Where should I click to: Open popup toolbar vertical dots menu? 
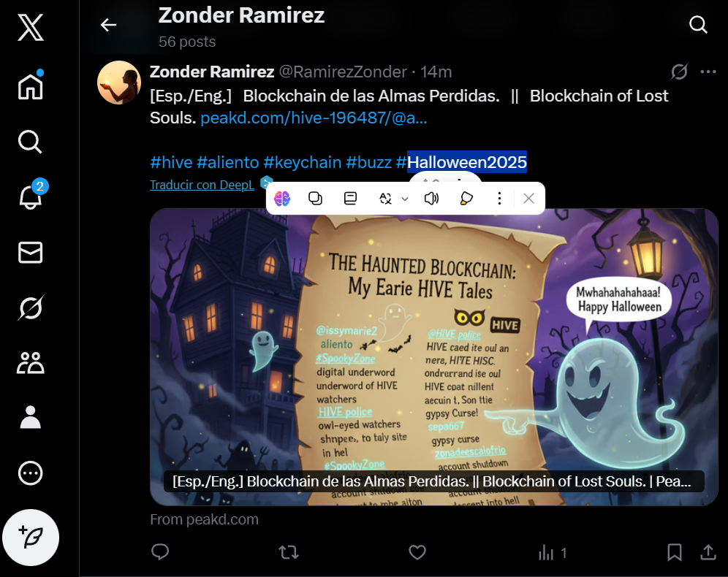(499, 199)
